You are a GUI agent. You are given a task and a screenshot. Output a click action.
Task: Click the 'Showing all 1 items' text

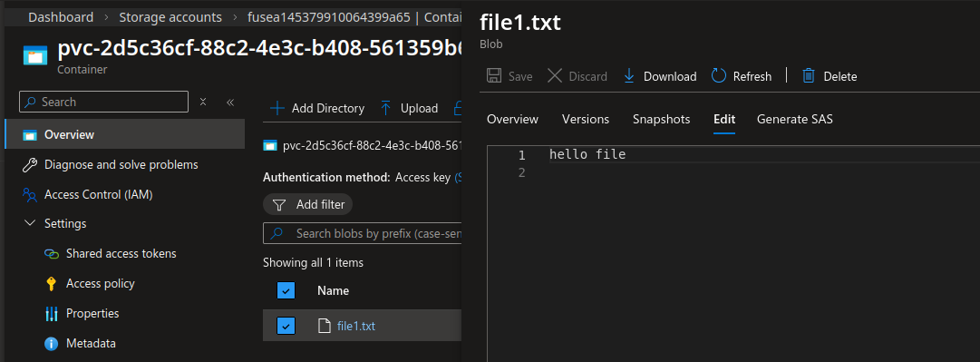click(313, 262)
